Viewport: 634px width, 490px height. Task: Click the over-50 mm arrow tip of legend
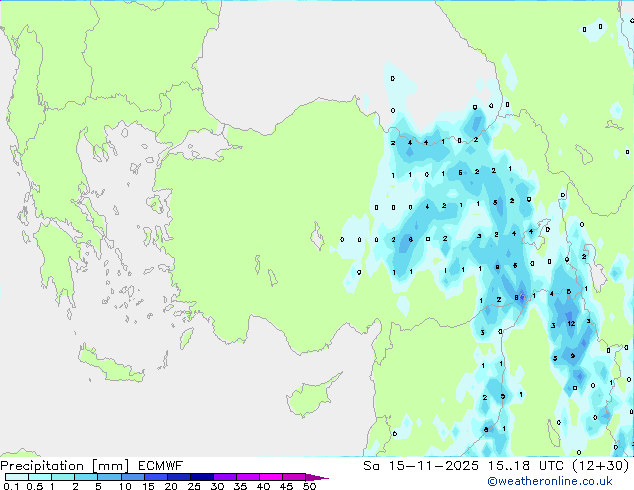317,477
